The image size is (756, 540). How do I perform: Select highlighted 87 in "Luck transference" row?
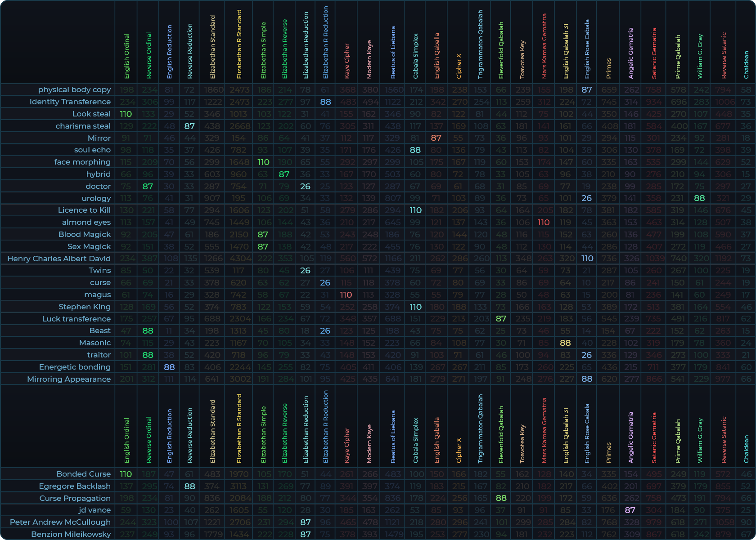[501, 319]
